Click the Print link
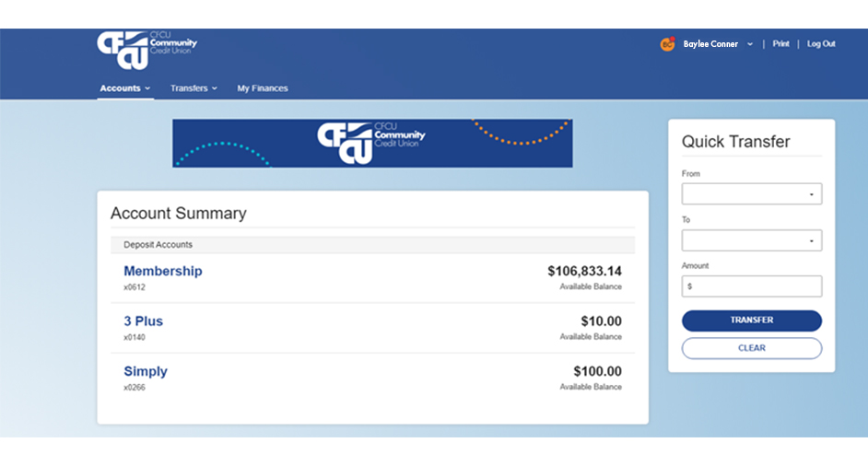 tap(780, 43)
